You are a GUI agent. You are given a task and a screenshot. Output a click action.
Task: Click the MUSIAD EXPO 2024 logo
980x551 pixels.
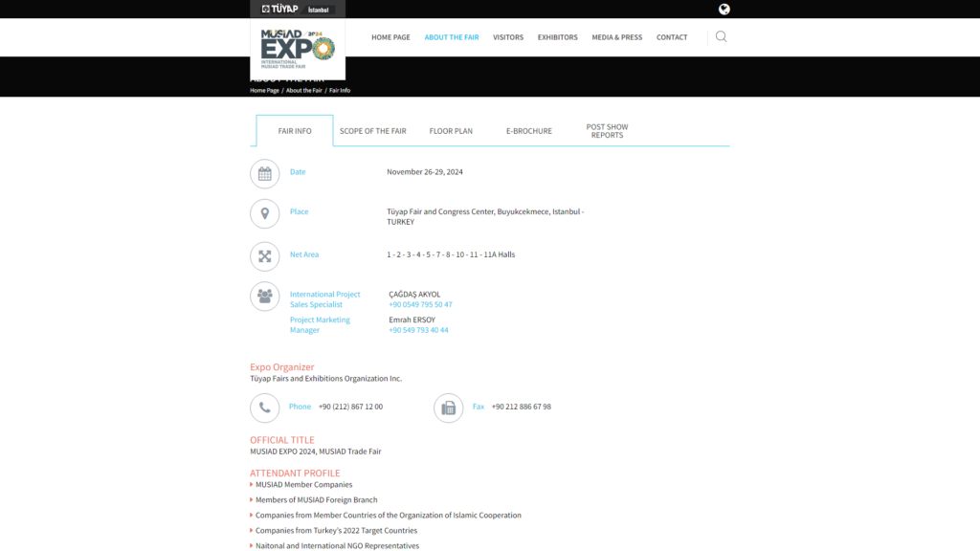click(298, 49)
